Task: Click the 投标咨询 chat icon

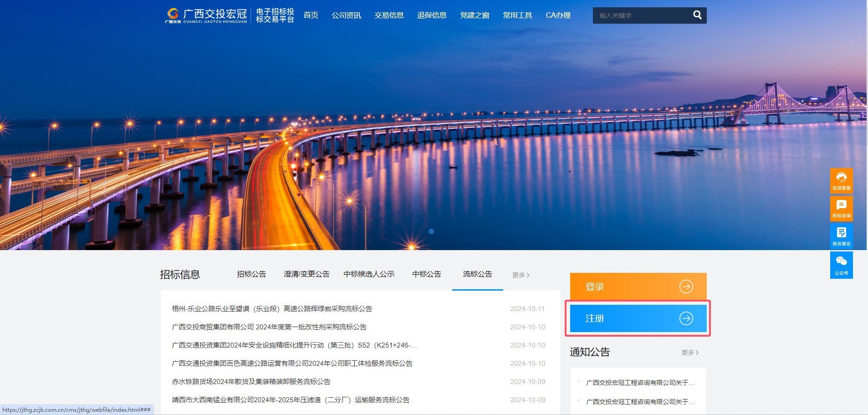Action: [842, 208]
